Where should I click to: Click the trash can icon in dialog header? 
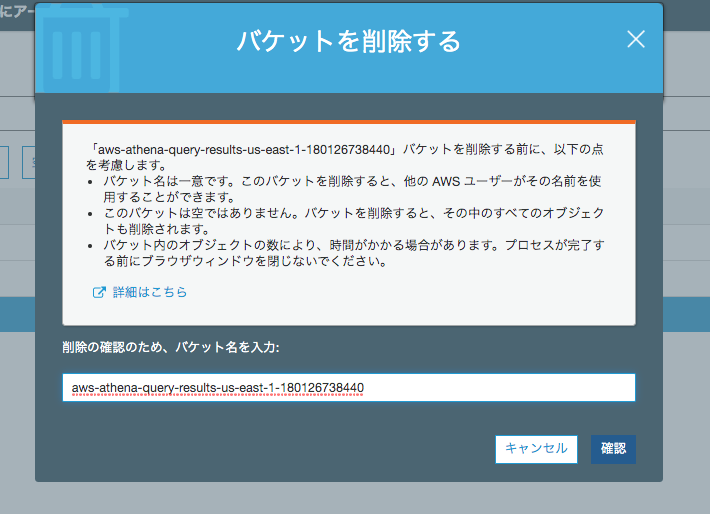tap(82, 49)
